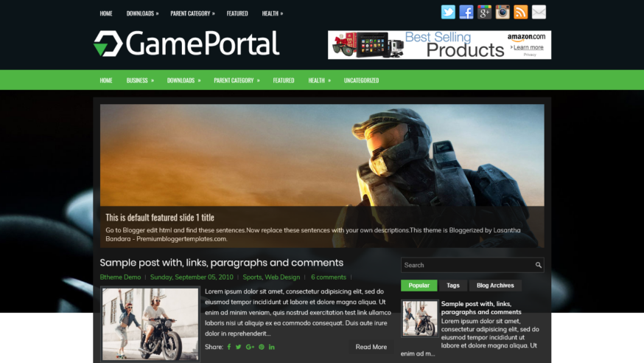Open the Amazon Best Selling Products banner

(439, 45)
